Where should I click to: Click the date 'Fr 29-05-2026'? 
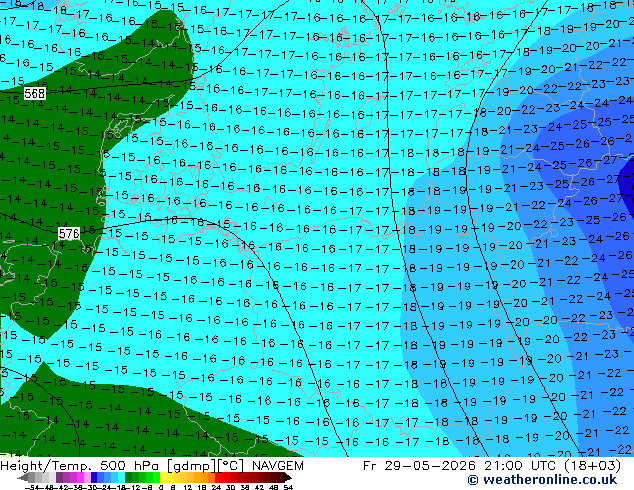click(419, 466)
